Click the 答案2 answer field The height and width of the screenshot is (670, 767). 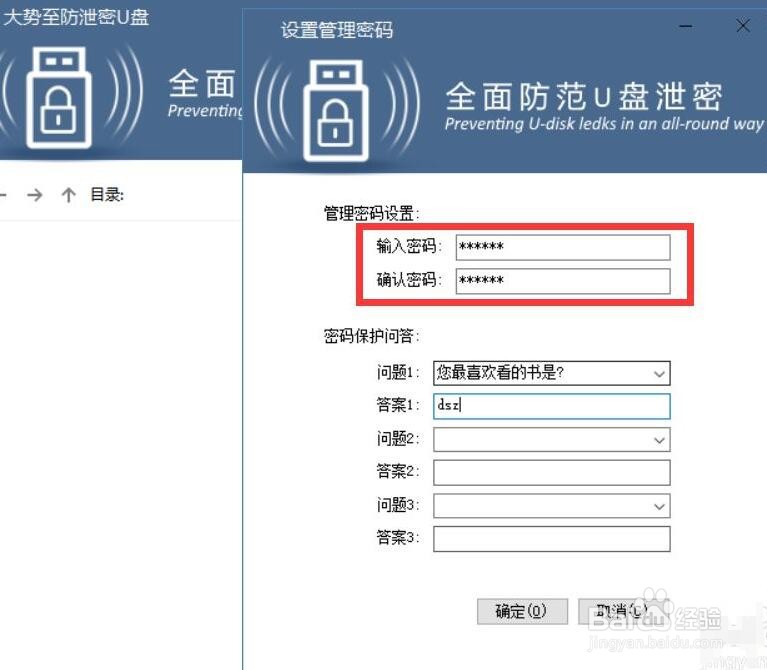coord(552,472)
